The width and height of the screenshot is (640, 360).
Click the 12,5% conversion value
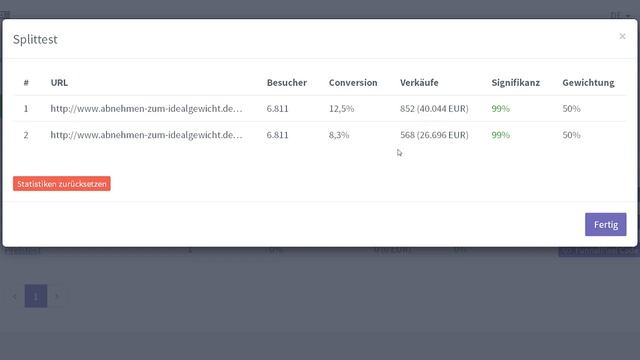(341, 109)
